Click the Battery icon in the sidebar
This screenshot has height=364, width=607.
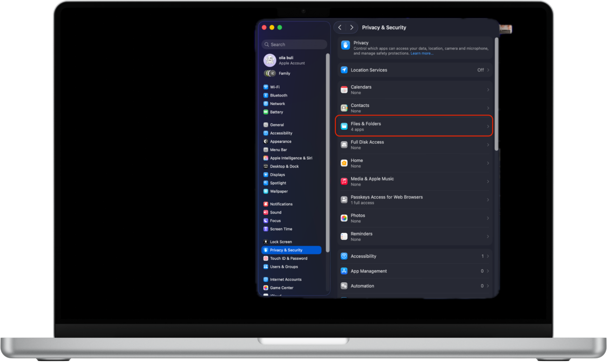point(266,112)
